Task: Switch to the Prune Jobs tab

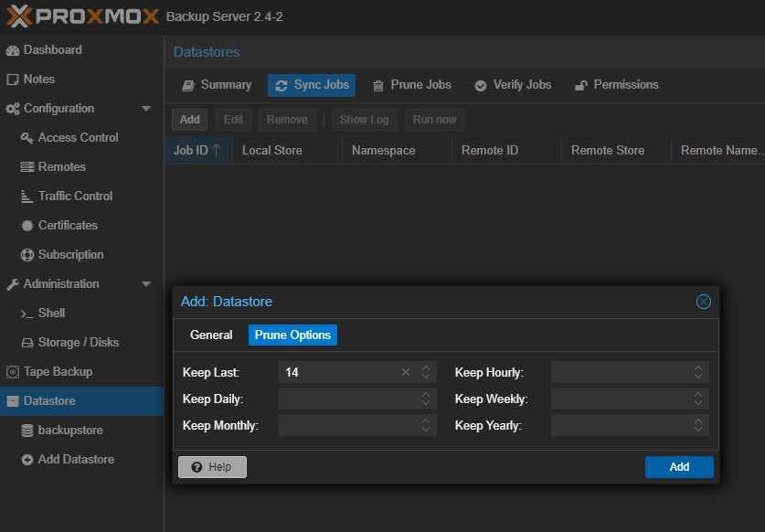Action: [x=411, y=85]
